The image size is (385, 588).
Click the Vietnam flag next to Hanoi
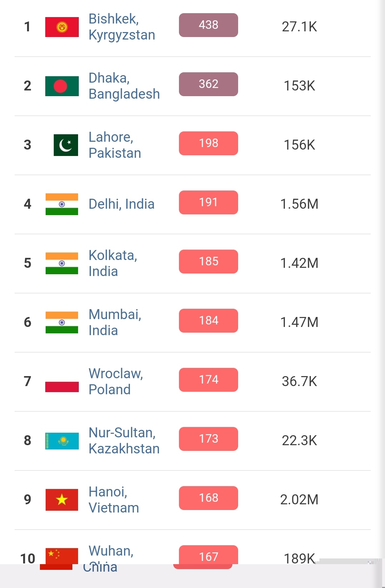(62, 500)
